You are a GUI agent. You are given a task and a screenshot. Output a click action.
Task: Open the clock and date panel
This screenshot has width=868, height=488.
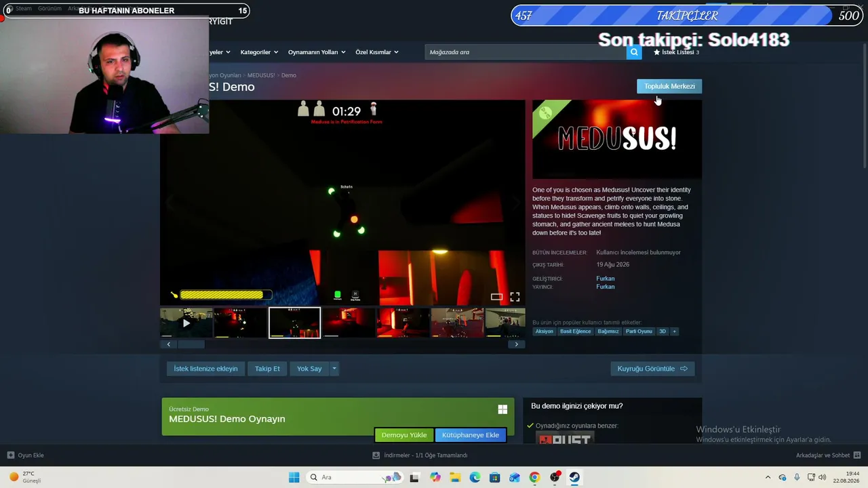[x=848, y=477]
